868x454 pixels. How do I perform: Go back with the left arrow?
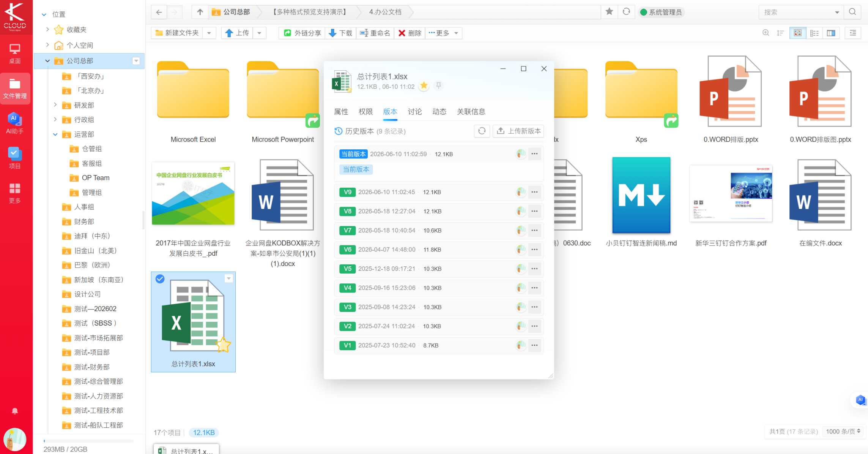click(159, 12)
